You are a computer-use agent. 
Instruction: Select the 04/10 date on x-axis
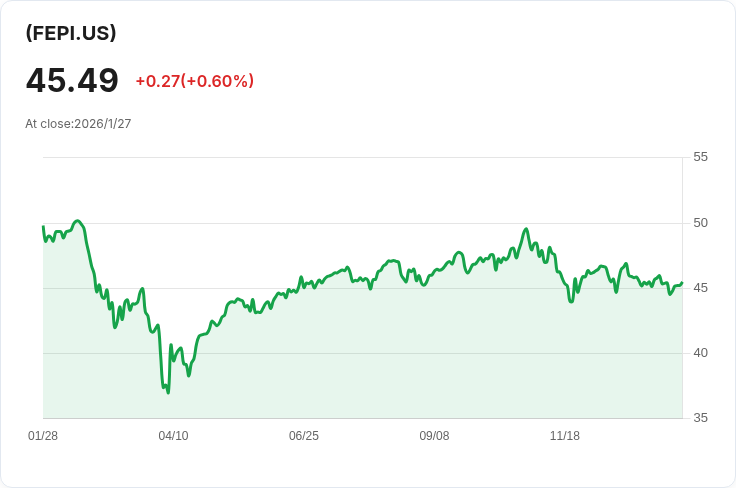173,436
